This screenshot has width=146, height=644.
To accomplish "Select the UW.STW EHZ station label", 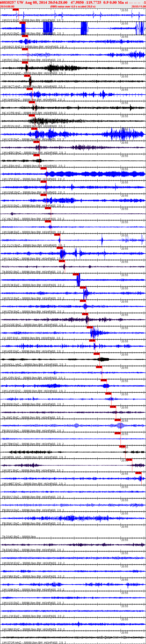I will tap(33, 312).
